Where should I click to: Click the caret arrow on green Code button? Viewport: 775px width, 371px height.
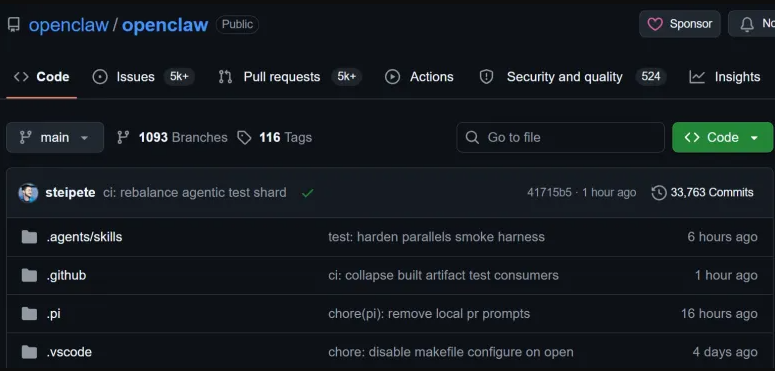(754, 138)
